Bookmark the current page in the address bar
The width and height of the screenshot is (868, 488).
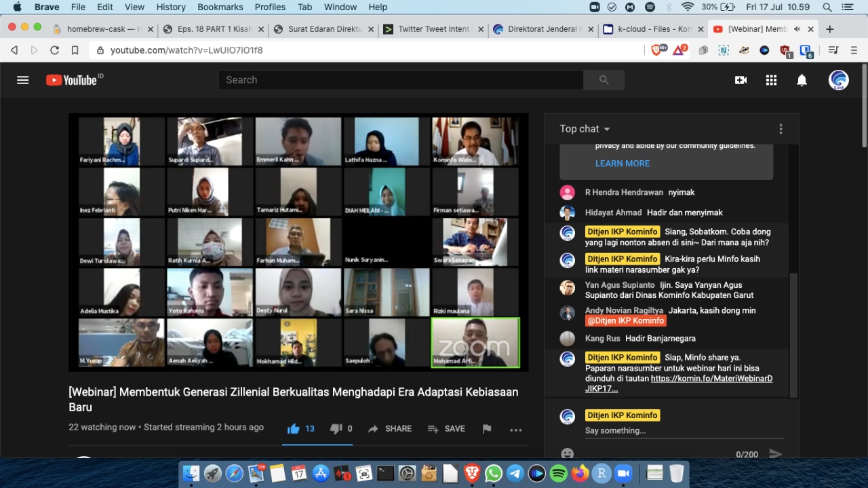(x=76, y=50)
